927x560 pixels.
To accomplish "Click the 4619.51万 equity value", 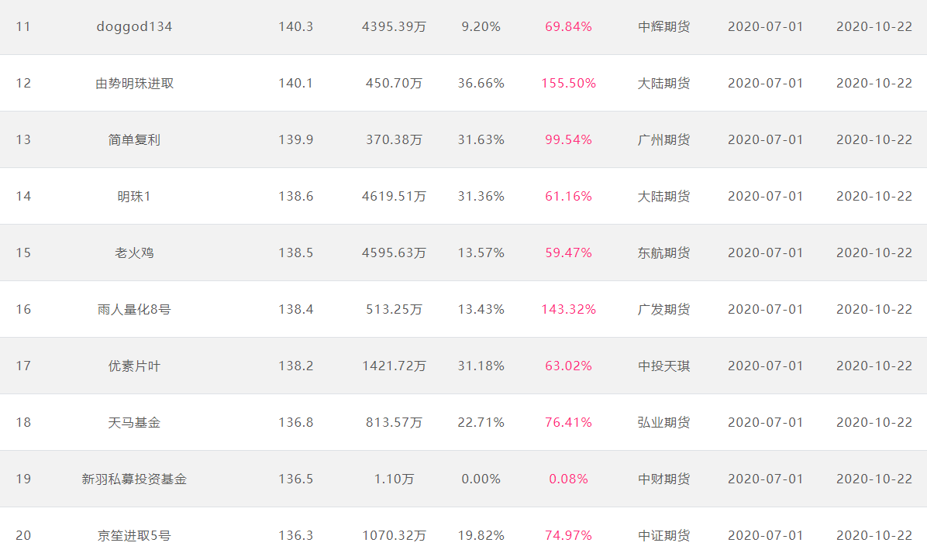I will 394,196.
